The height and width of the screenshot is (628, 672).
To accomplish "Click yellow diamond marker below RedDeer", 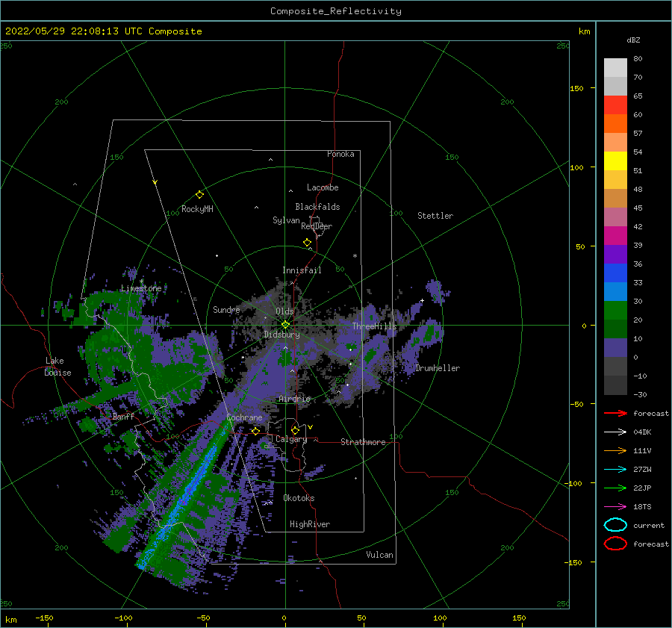I will [x=307, y=243].
